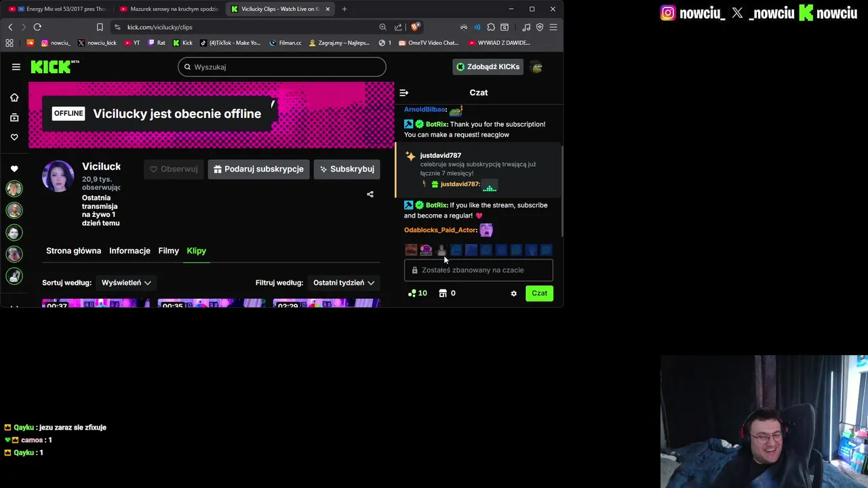Open the channel shop icon
868x488 pixels.
coord(443,293)
